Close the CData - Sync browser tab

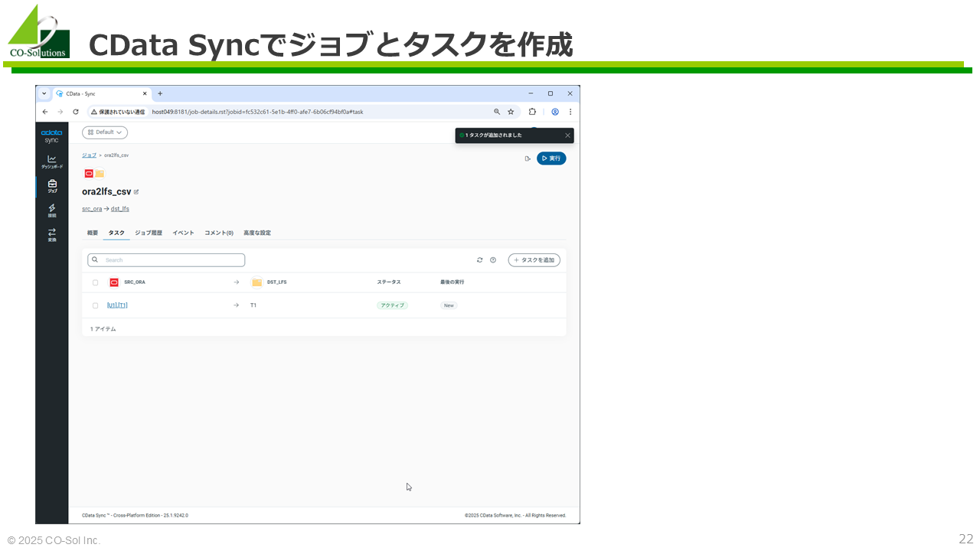(145, 93)
